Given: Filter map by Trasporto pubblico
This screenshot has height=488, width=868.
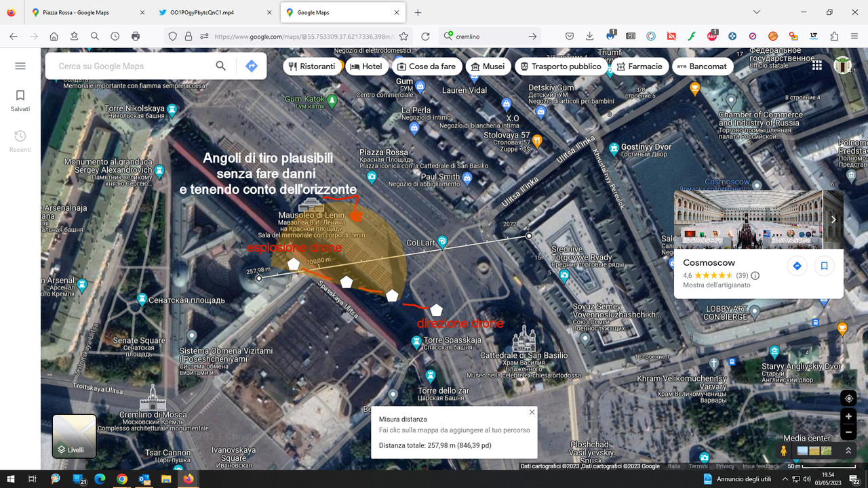Looking at the screenshot, I should pos(560,66).
